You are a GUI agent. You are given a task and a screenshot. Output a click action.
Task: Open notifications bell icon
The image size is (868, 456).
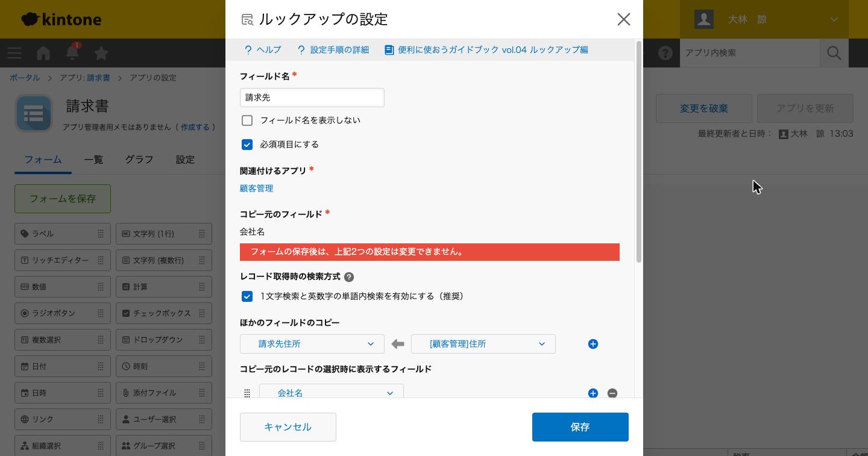[x=72, y=53]
